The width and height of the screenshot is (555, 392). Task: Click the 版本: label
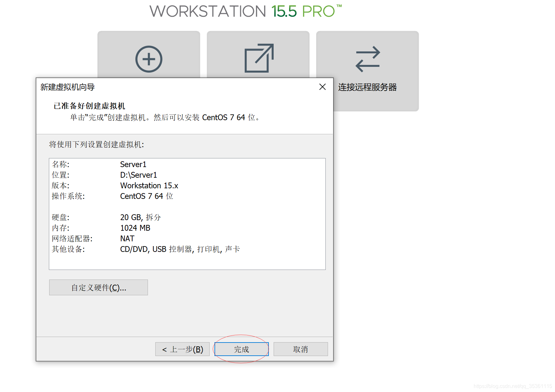coord(60,185)
